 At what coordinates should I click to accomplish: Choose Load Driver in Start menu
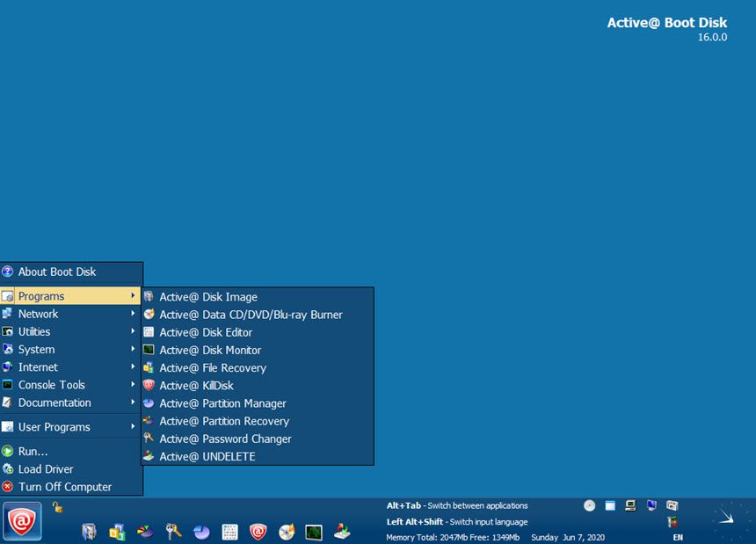point(71,469)
